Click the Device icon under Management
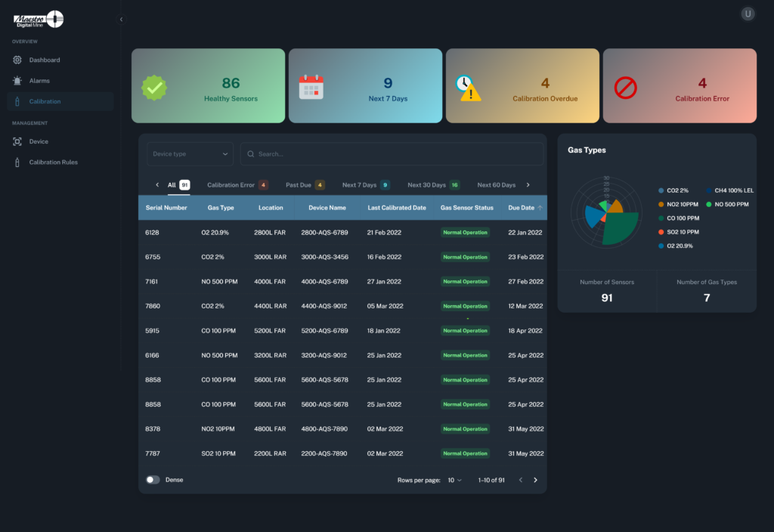774x532 pixels. [x=17, y=141]
